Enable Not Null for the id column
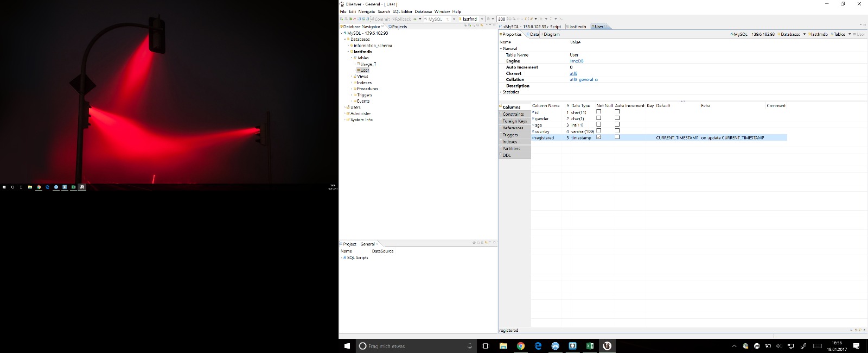 599,112
